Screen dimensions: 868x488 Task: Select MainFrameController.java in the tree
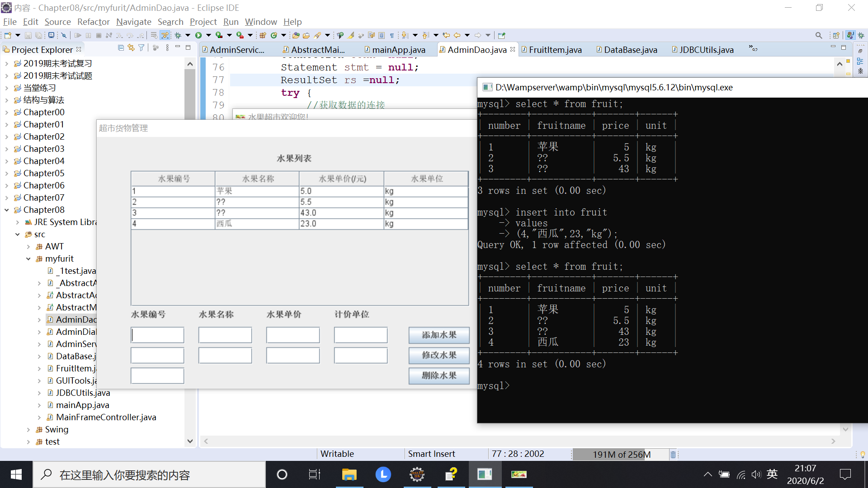[x=106, y=418]
